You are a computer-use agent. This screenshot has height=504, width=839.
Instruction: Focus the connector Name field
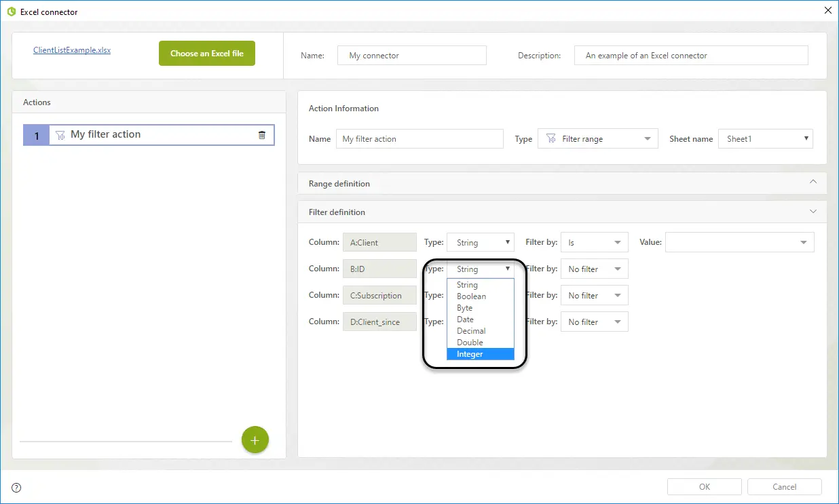[x=412, y=56]
